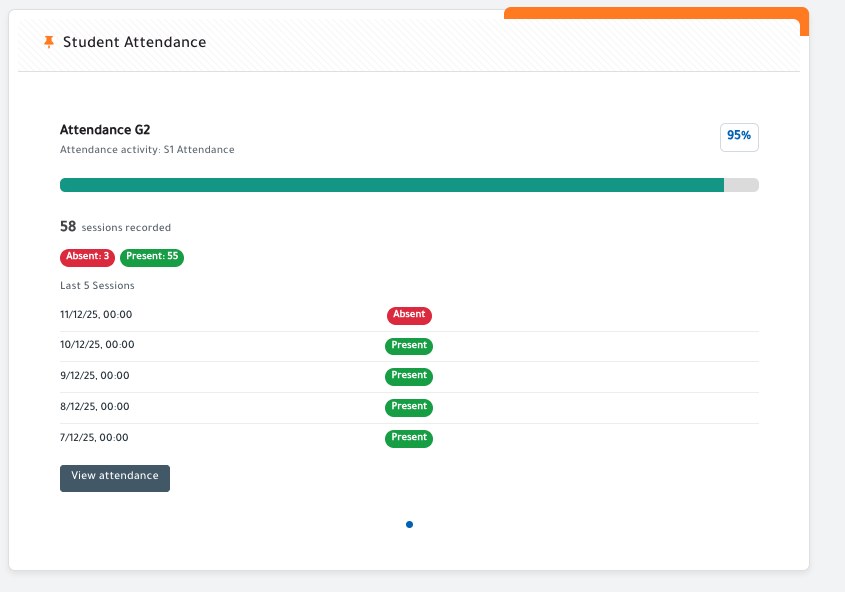Click the Attendance G2 heading
This screenshot has height=592, width=845.
[x=105, y=130]
